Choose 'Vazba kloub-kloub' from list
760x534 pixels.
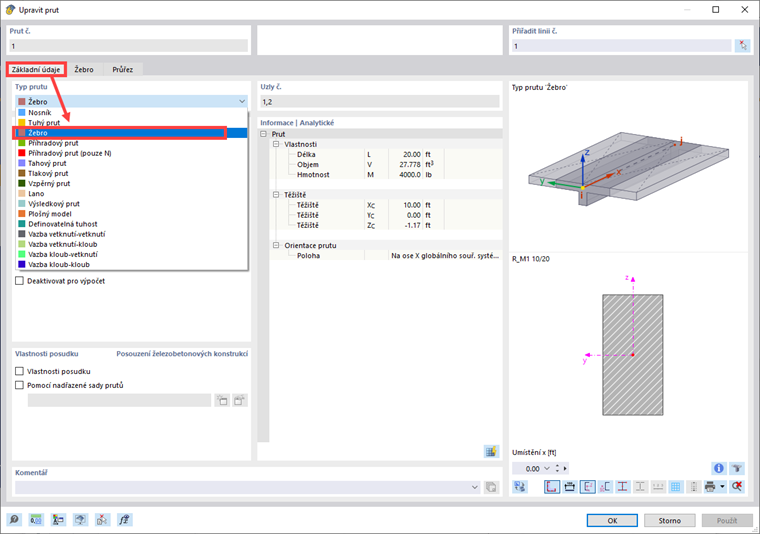[x=131, y=265]
